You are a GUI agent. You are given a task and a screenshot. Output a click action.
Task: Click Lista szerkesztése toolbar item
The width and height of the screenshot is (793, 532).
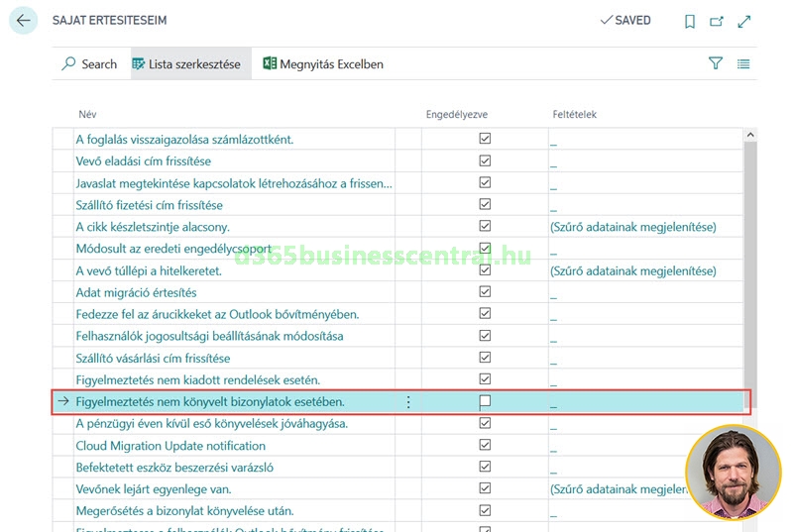point(186,63)
